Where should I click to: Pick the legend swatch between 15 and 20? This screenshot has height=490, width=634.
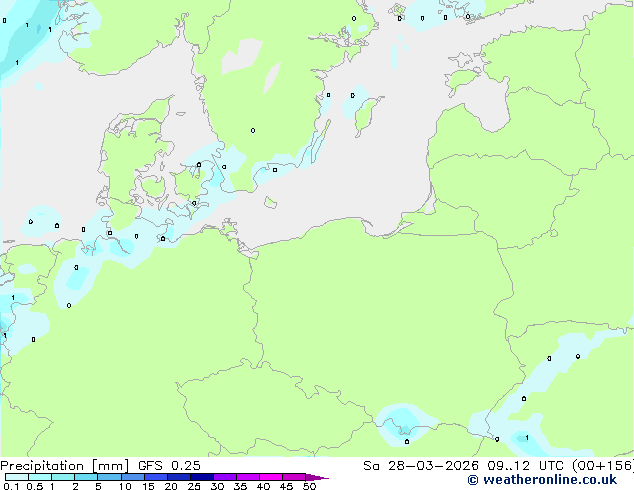[x=155, y=477]
